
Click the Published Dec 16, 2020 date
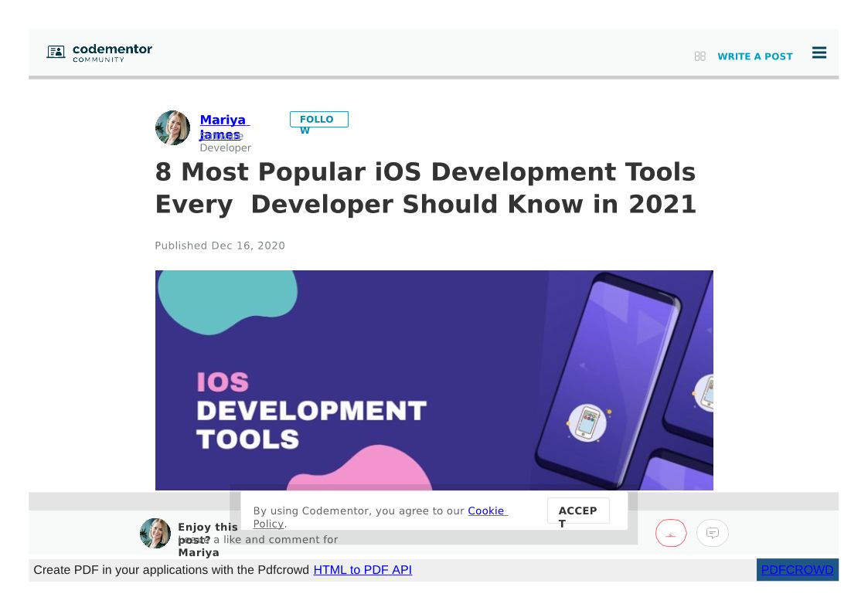[220, 246]
